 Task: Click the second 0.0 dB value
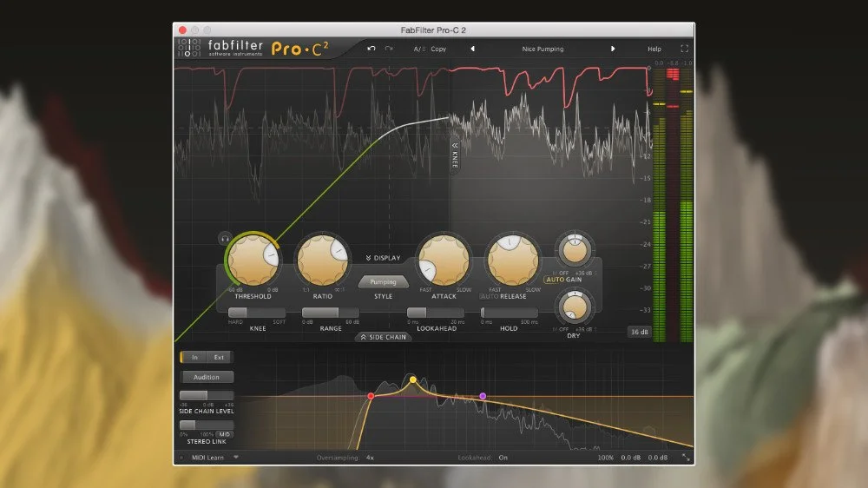pos(658,458)
